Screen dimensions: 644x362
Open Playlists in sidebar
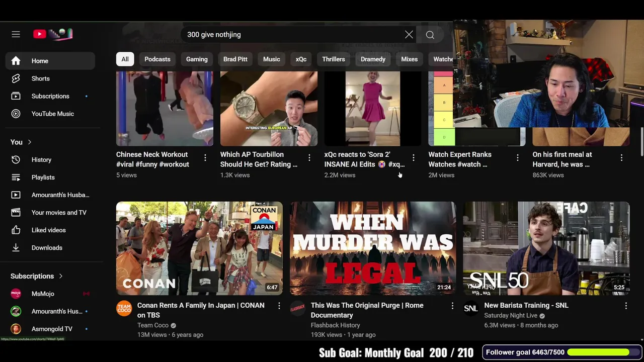click(50, 177)
